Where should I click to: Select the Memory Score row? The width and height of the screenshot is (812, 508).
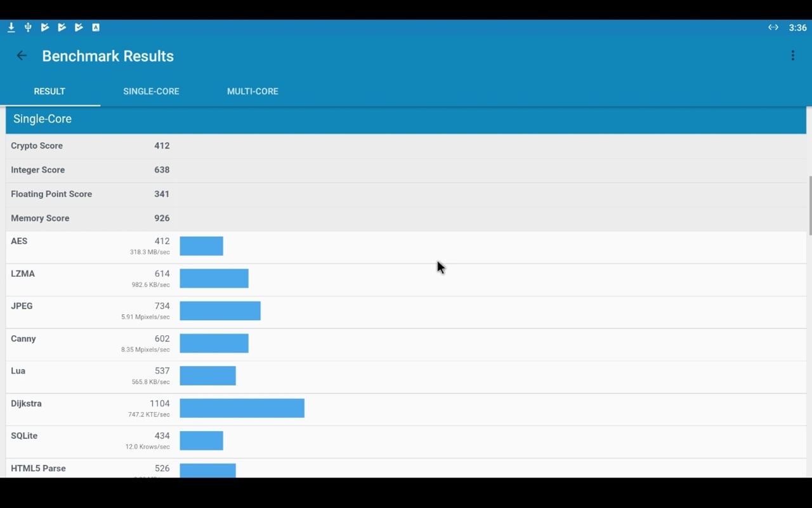tap(89, 218)
